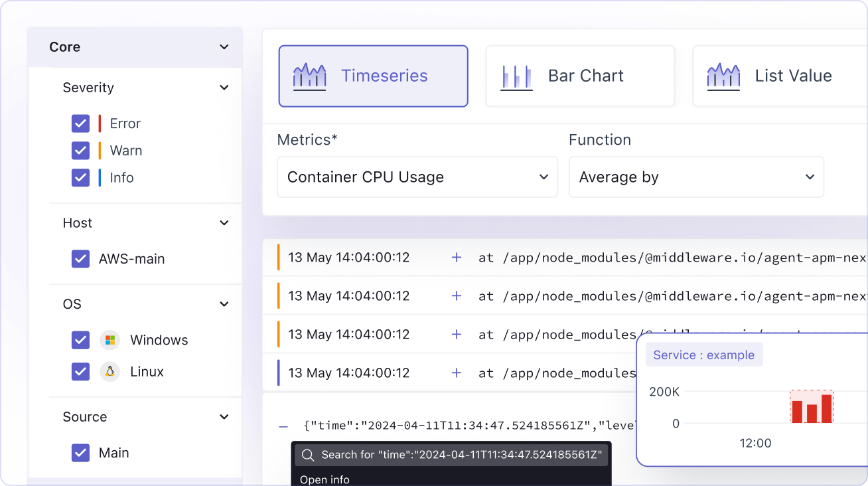Screen dimensions: 868x486
Task: Disable the Warn severity filter
Action: click(x=80, y=151)
